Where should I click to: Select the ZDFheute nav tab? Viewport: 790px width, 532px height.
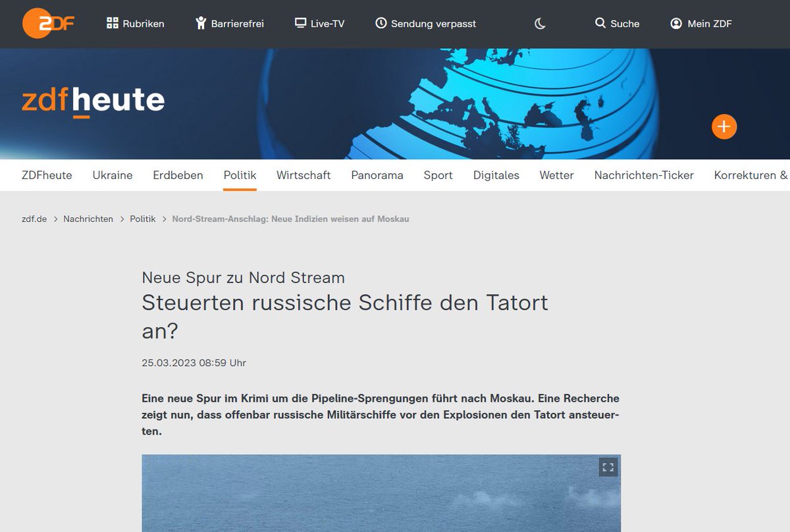click(47, 175)
